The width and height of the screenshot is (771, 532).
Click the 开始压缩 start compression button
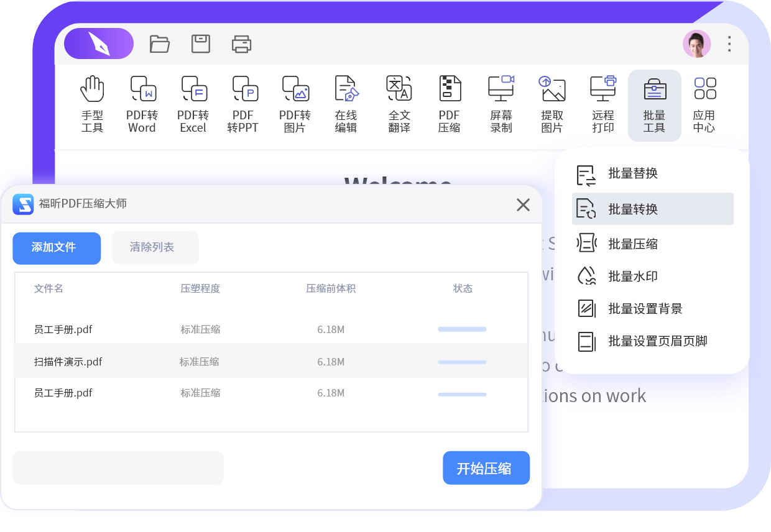(x=486, y=468)
